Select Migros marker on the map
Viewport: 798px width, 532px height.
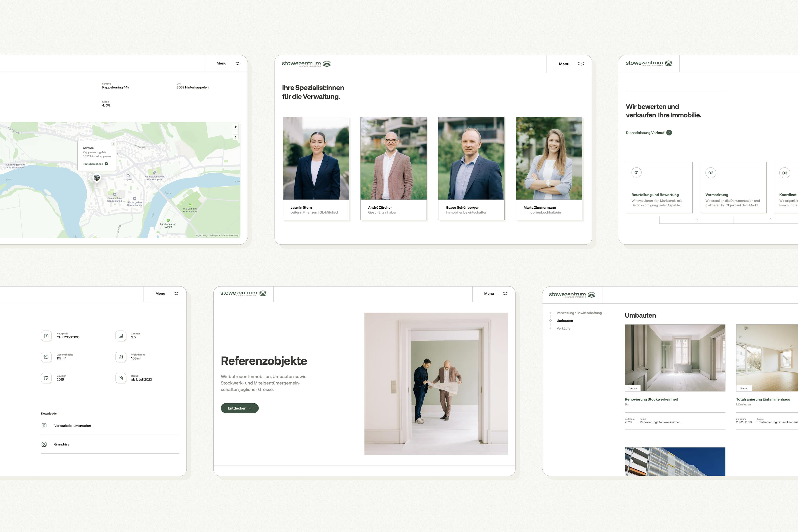(x=128, y=176)
